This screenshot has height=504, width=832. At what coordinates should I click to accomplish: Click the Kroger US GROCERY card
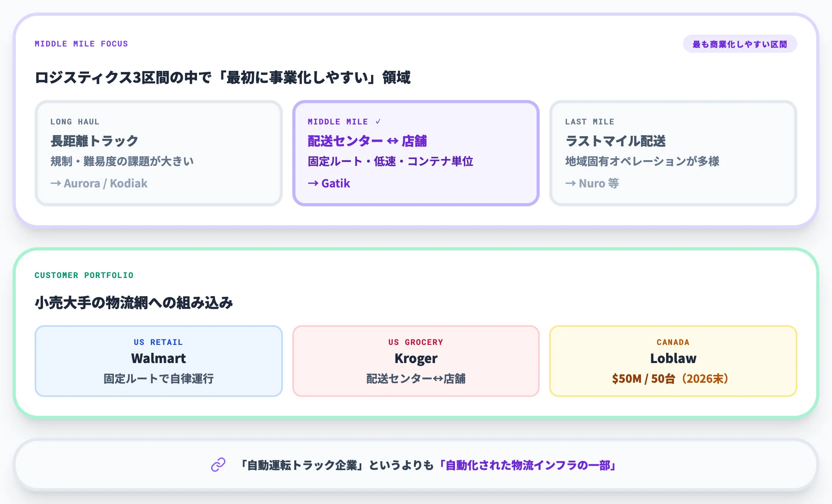pos(416,361)
